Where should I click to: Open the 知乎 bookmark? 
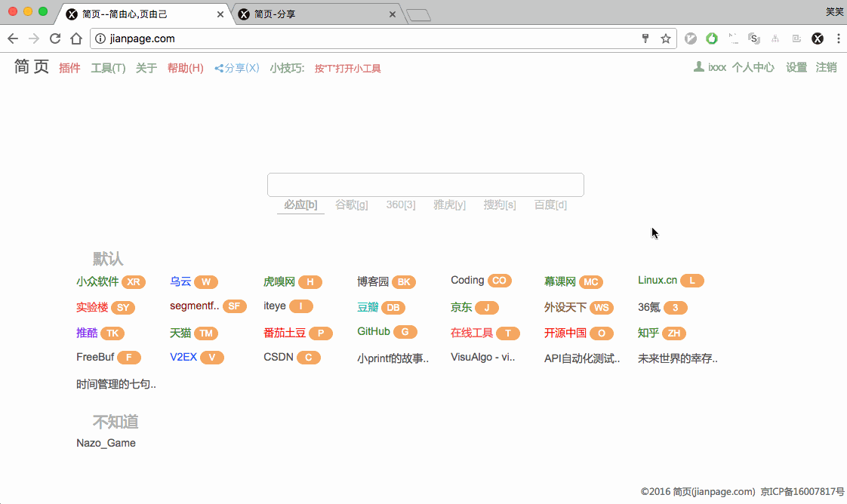click(648, 333)
